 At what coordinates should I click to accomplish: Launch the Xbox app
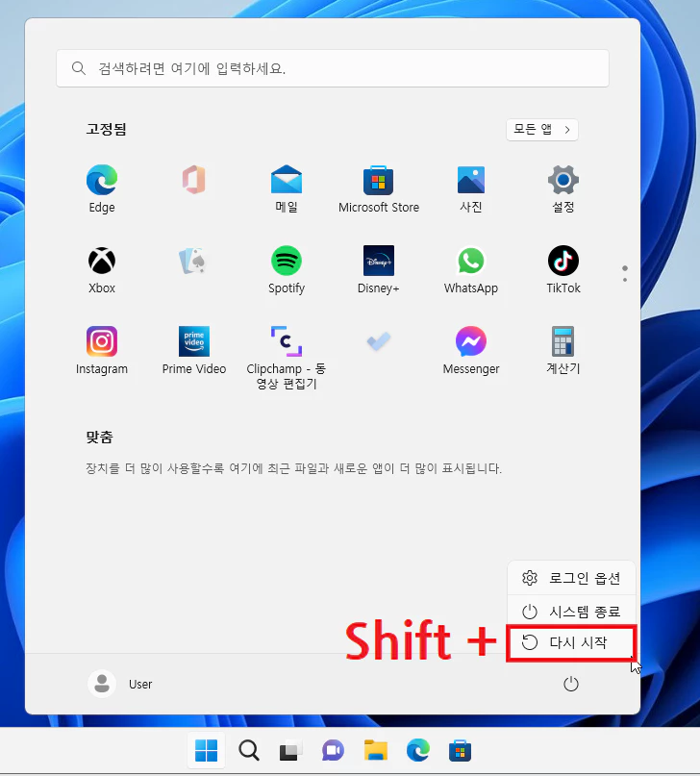(102, 269)
